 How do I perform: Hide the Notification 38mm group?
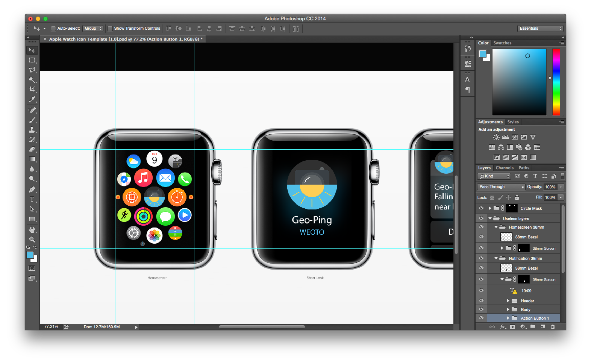[x=481, y=258]
